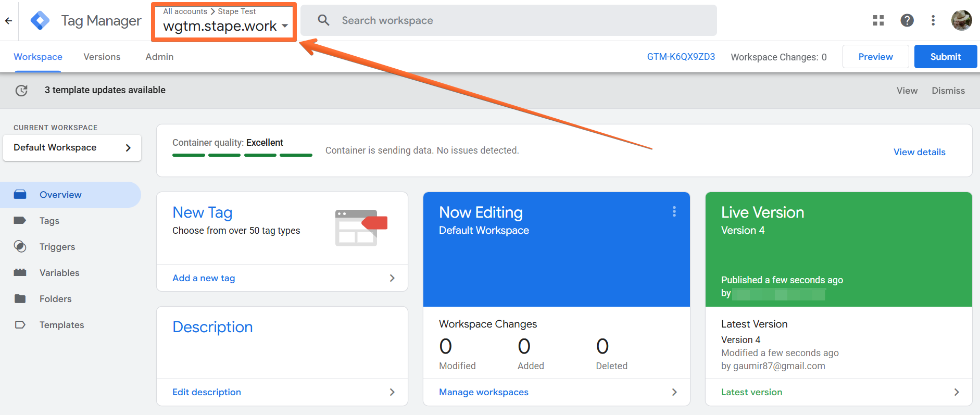Switch to the Workspace tab
The height and width of the screenshot is (415, 980).
[38, 57]
